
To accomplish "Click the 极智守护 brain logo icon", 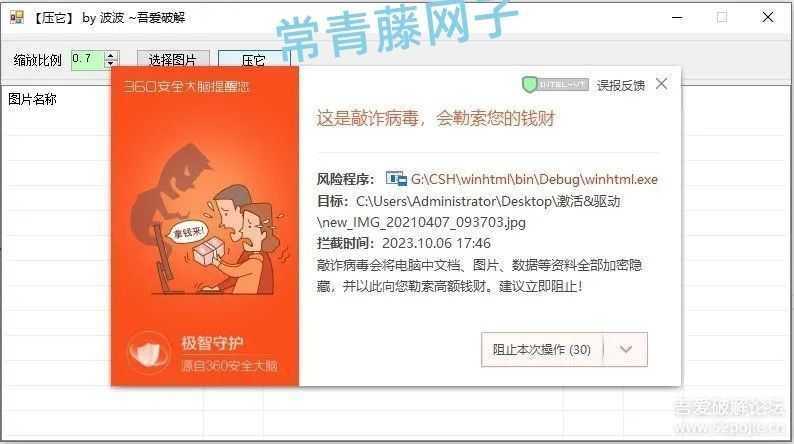I will point(148,351).
